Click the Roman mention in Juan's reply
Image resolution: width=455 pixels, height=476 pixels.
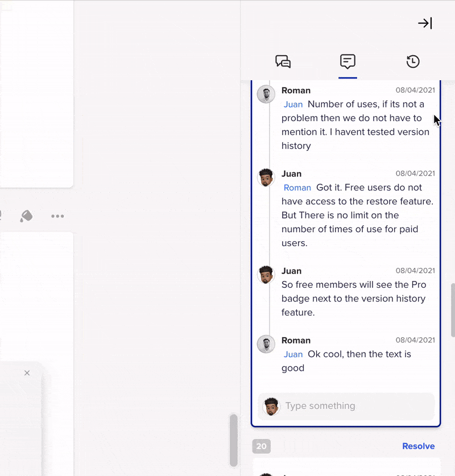click(x=297, y=188)
